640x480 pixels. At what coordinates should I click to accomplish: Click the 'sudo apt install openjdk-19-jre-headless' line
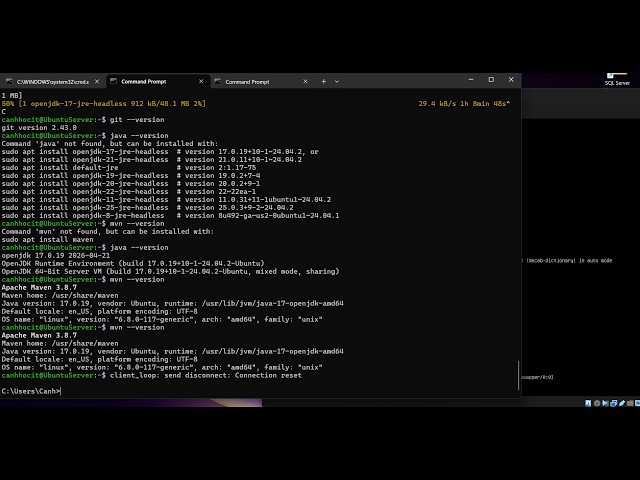pyautogui.click(x=131, y=176)
